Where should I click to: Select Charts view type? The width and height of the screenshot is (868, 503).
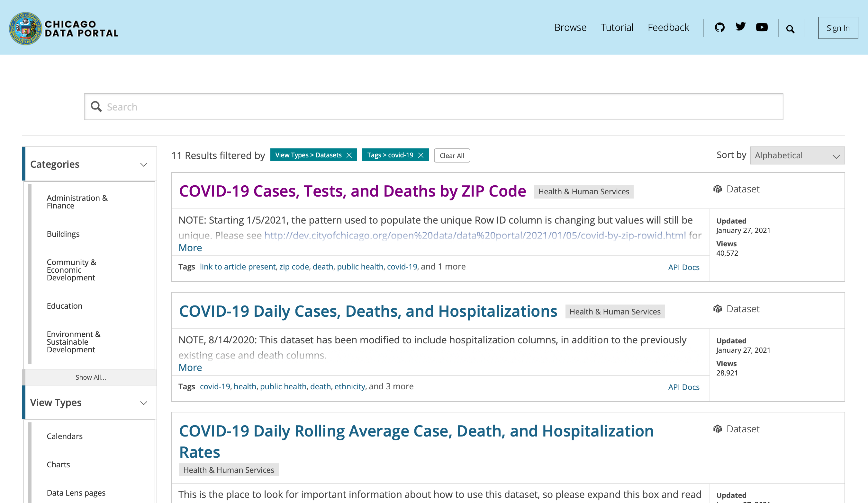pos(58,464)
